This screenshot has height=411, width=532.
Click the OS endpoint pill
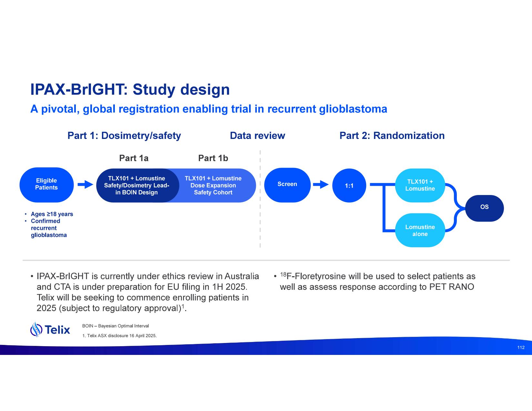(484, 207)
